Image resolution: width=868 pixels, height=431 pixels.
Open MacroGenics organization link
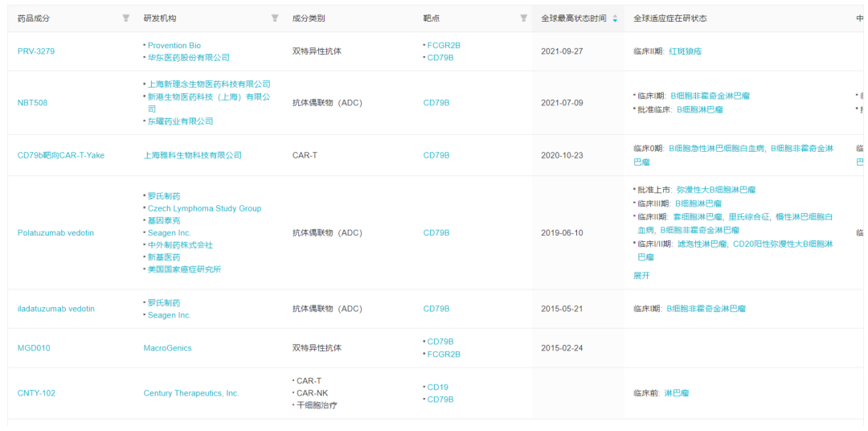pos(167,348)
